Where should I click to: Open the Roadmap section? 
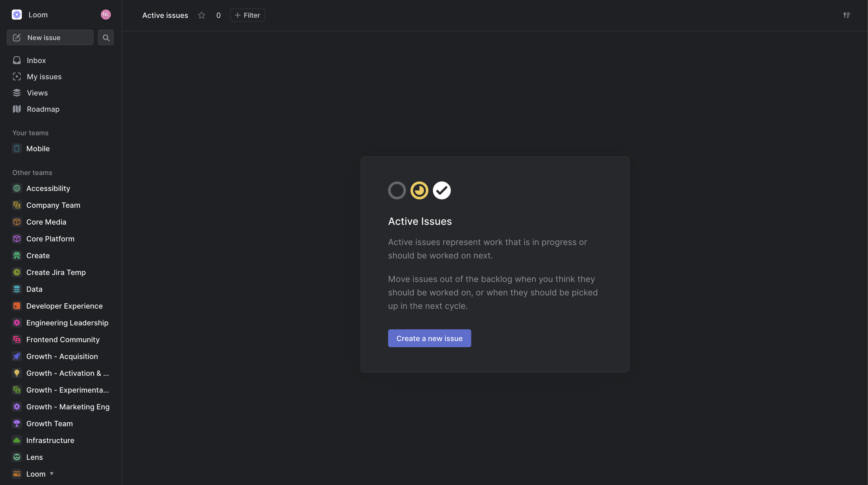pyautogui.click(x=43, y=109)
